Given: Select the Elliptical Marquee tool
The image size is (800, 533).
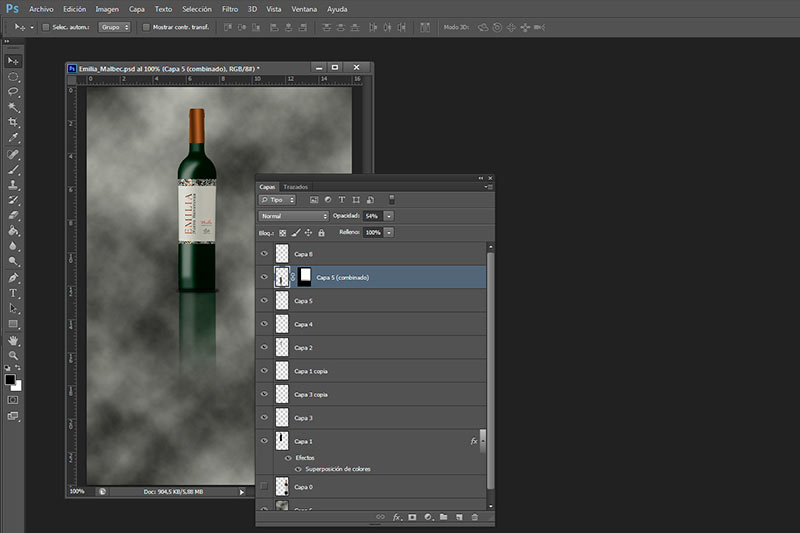Looking at the screenshot, I should click(13, 77).
